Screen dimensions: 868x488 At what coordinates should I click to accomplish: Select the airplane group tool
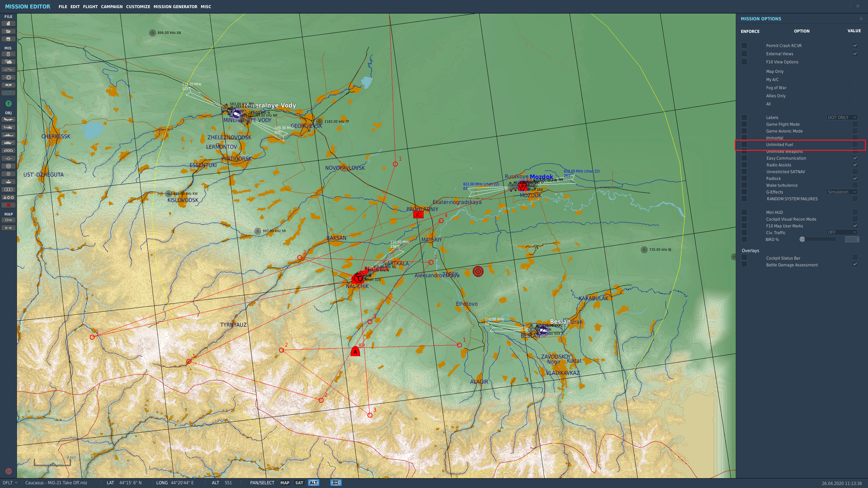(8, 119)
